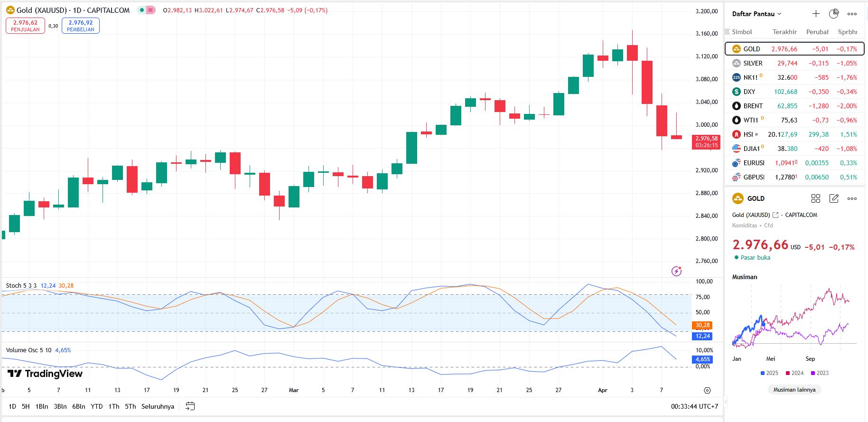Screen dimensions: 868x422
Task: Open the watchlist three-dot more menu
Action: (852, 14)
